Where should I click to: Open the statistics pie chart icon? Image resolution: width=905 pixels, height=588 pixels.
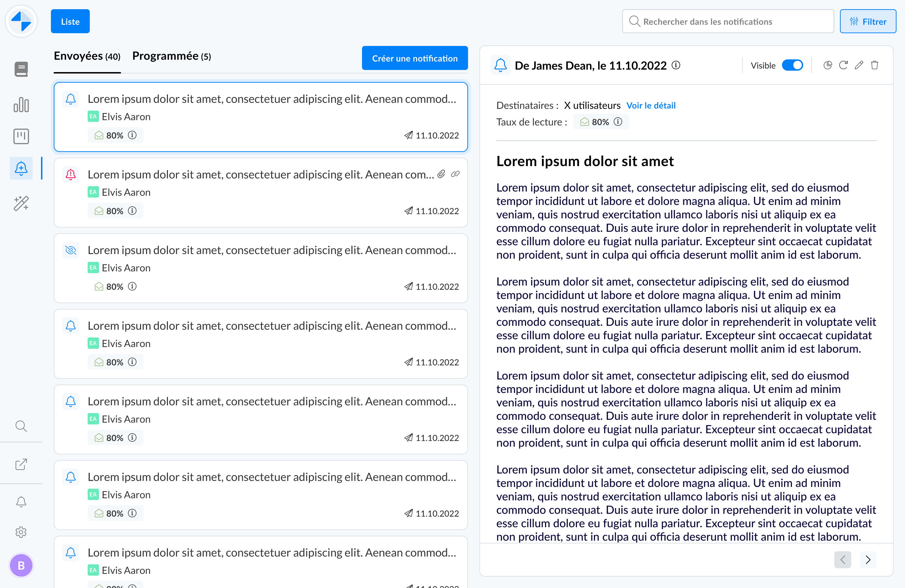(x=828, y=65)
